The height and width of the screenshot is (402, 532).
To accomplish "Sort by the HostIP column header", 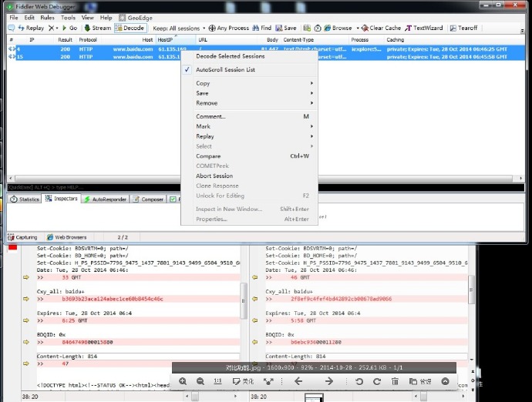I will [x=176, y=39].
